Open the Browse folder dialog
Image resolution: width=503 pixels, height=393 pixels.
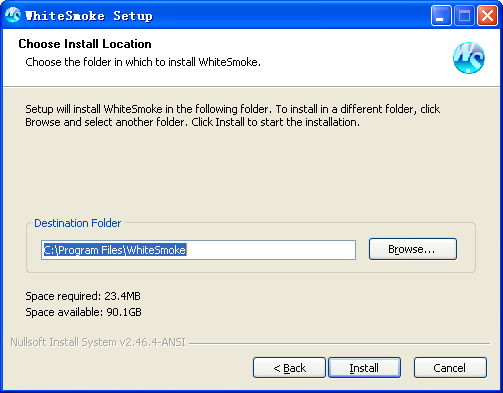413,249
